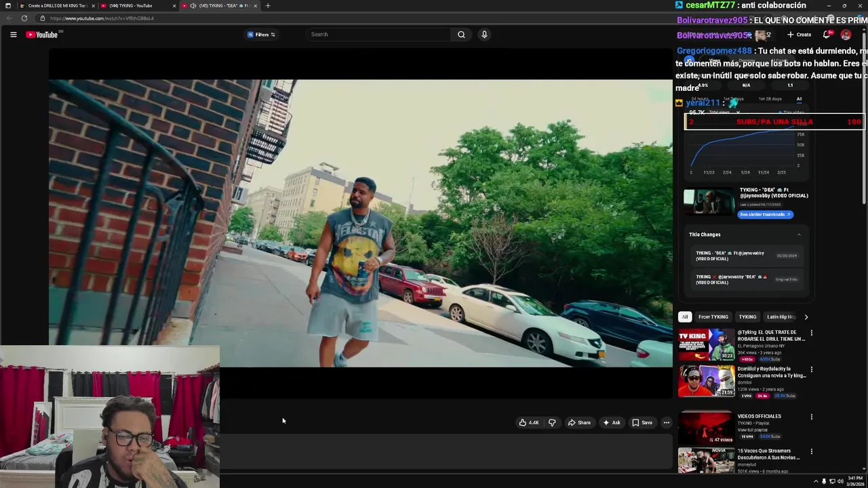The image size is (868, 488).
Task: Open the network tray icon
Action: click(x=832, y=481)
